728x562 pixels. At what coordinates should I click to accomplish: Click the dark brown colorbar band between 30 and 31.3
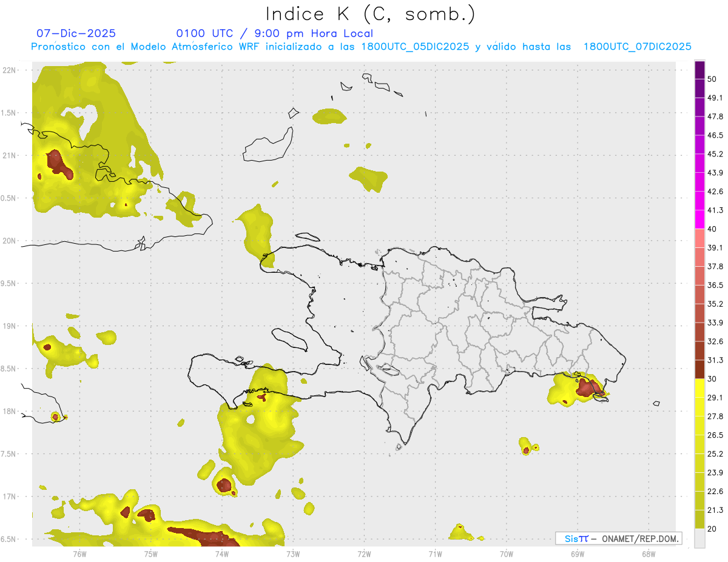pos(700,369)
